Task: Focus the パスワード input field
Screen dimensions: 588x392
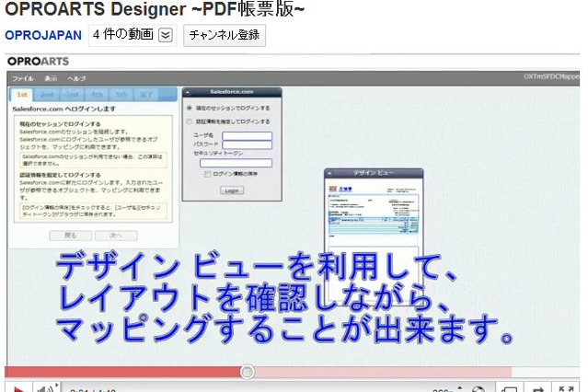Action: click(x=248, y=144)
